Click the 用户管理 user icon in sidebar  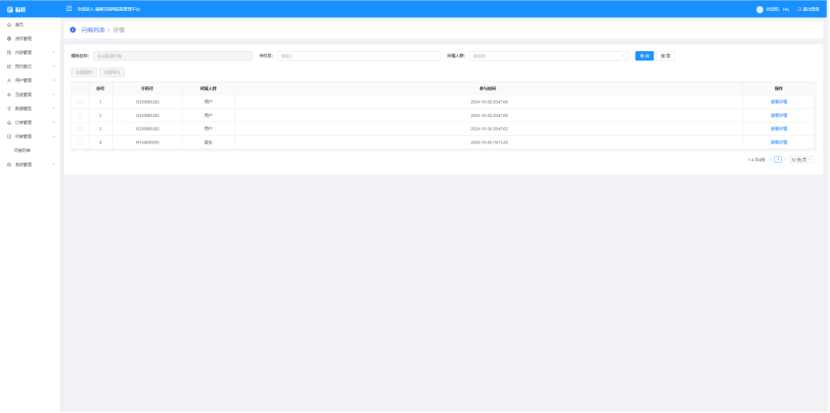[x=9, y=78]
